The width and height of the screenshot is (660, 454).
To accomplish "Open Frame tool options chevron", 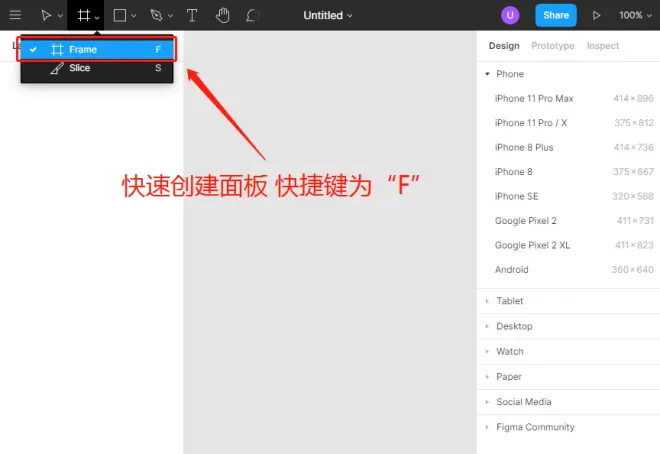I will (x=97, y=17).
